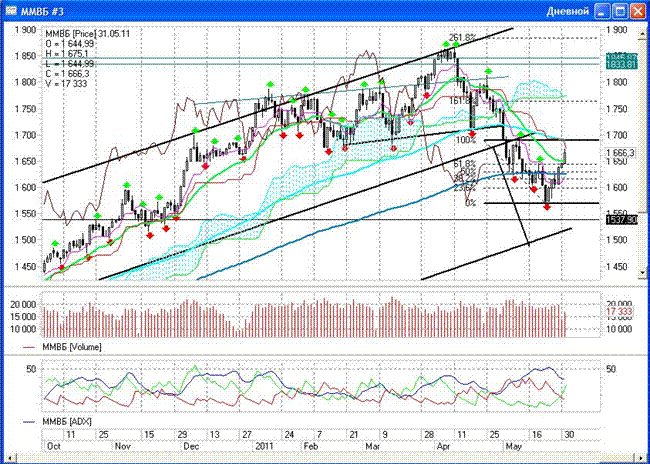Click the red 17 333 volume tag
The height and width of the screenshot is (464, 650).
point(619,311)
